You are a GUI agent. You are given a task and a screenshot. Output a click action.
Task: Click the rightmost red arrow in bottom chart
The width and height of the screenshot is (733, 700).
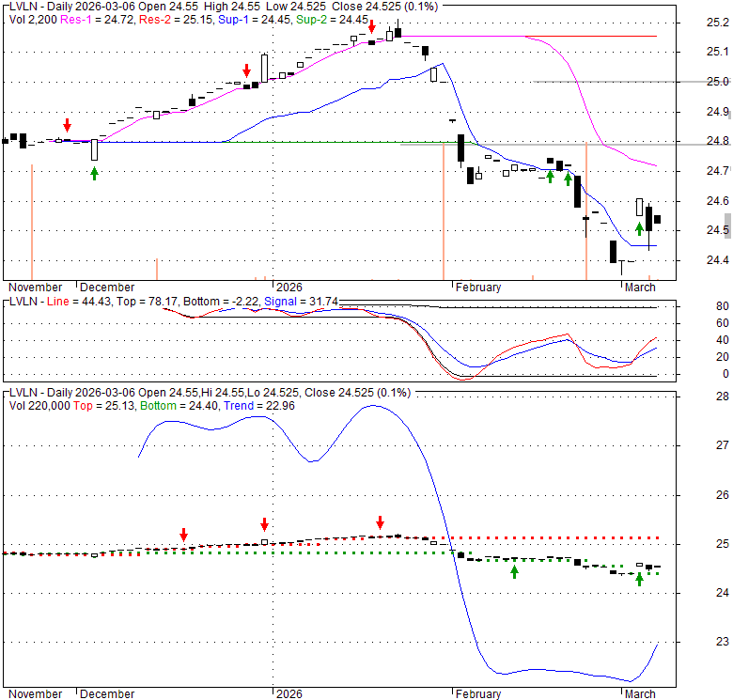381,522
